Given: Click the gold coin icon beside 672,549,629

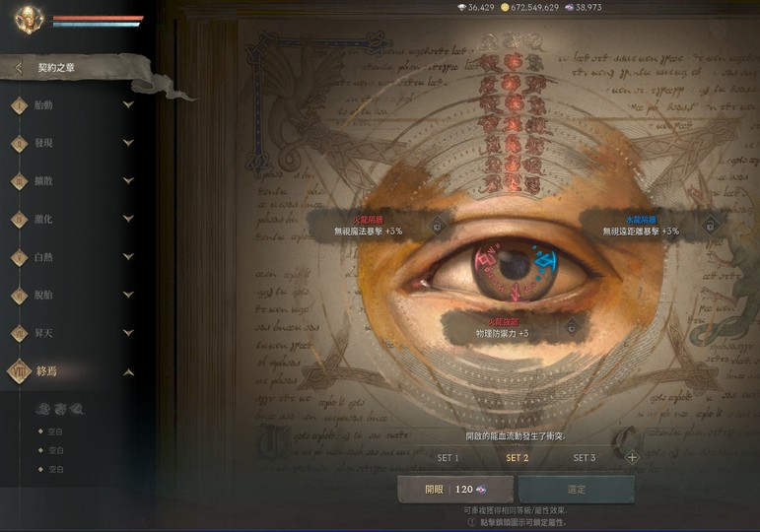Looking at the screenshot, I should [x=505, y=7].
